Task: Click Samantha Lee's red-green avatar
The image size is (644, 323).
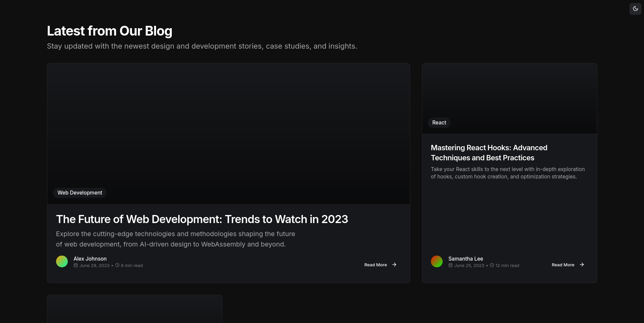Action: tap(437, 261)
